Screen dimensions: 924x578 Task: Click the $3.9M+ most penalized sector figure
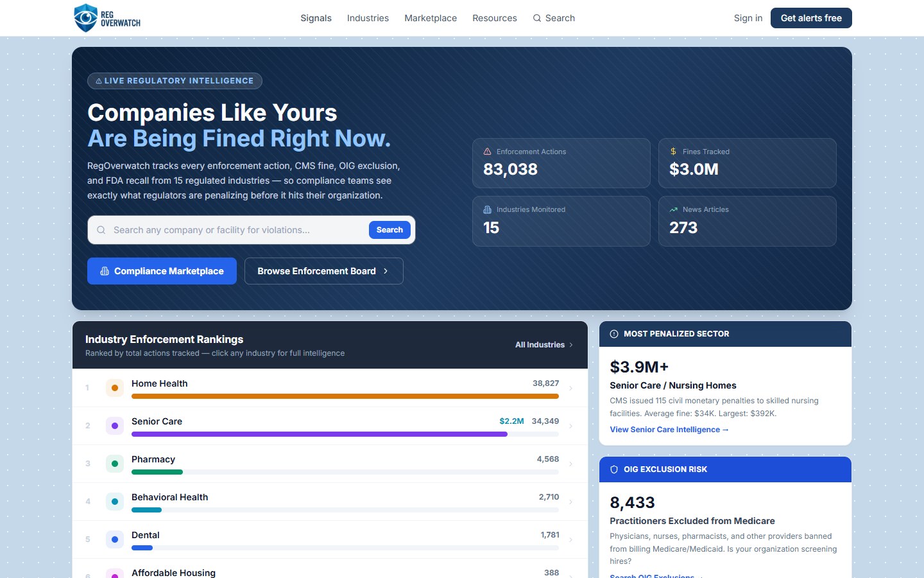639,367
